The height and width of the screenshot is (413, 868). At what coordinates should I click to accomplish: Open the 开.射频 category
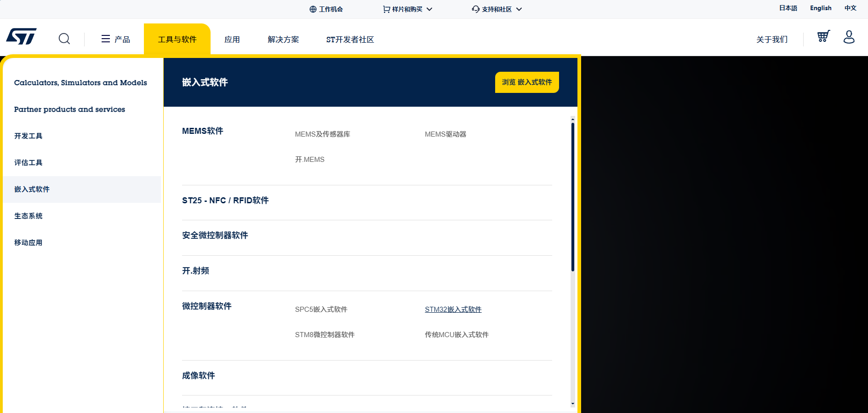(196, 271)
